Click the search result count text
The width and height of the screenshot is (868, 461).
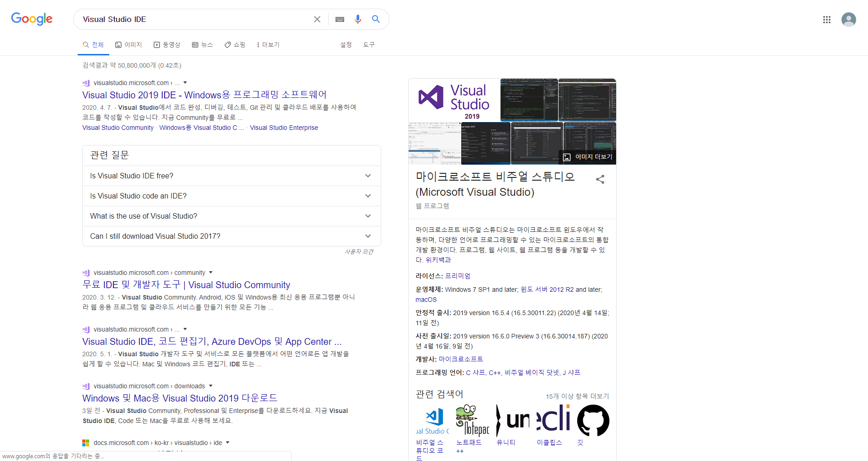[x=132, y=65]
